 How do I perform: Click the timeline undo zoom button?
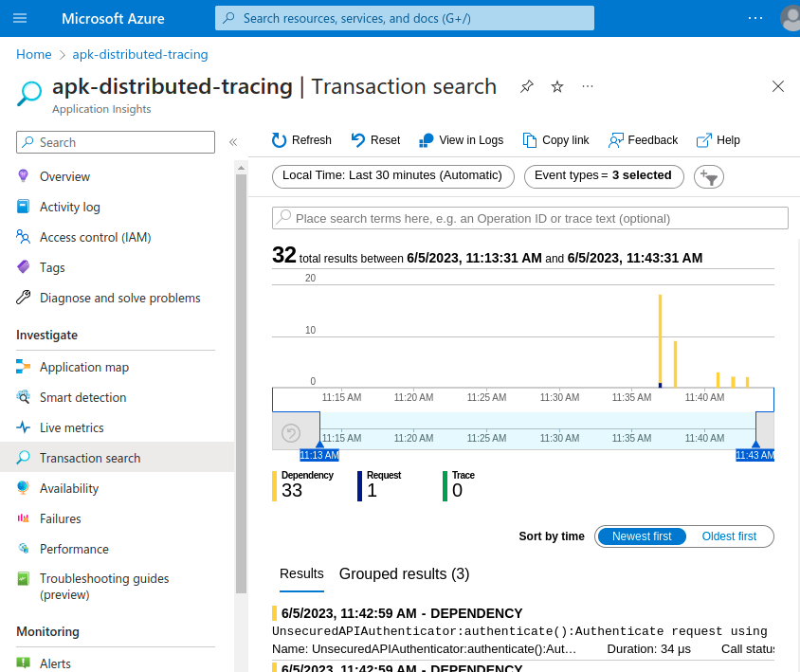(291, 433)
